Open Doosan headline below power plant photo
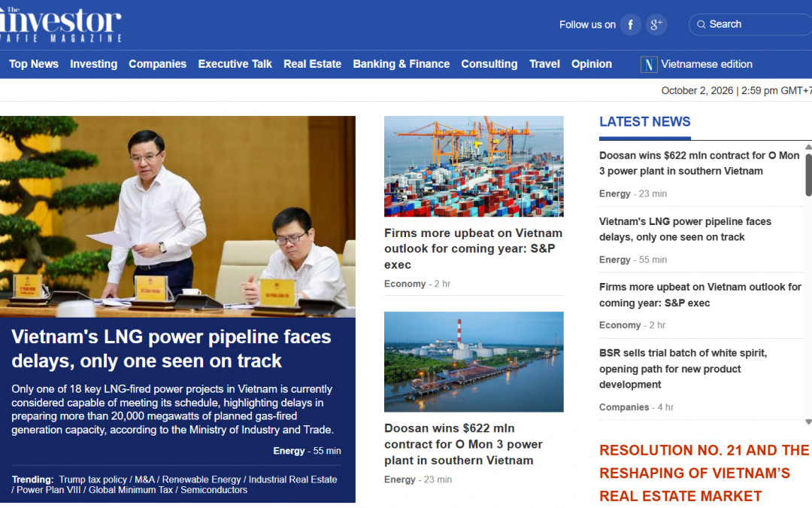 point(463,444)
